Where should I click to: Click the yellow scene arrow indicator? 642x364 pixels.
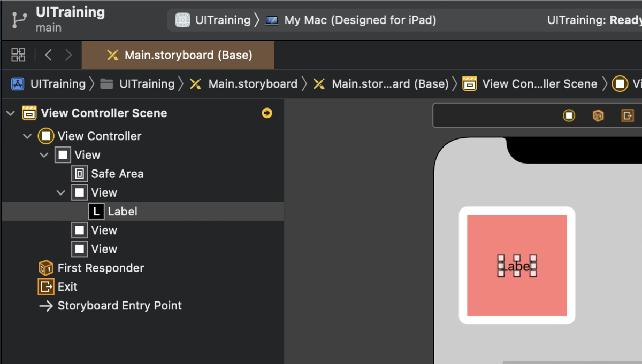[266, 113]
